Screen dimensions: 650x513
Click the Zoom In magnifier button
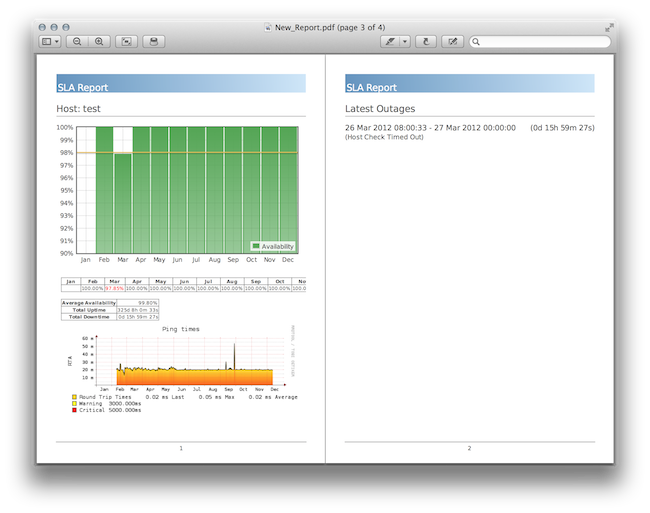coord(99,42)
